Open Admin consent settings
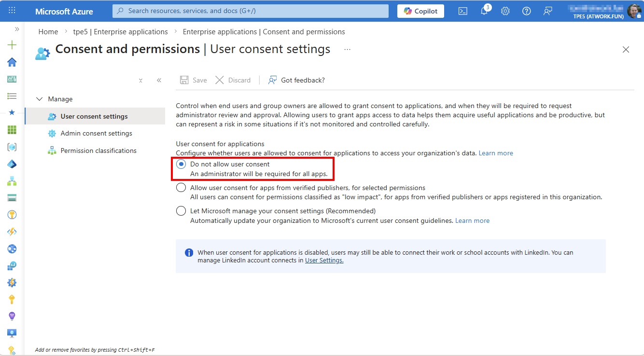This screenshot has height=356, width=644. pos(96,133)
